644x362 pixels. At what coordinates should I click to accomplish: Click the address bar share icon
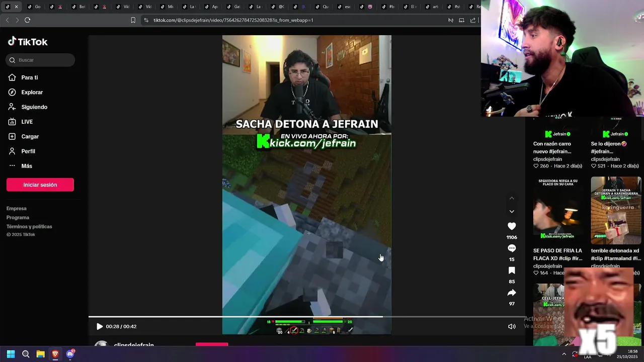[x=473, y=20]
